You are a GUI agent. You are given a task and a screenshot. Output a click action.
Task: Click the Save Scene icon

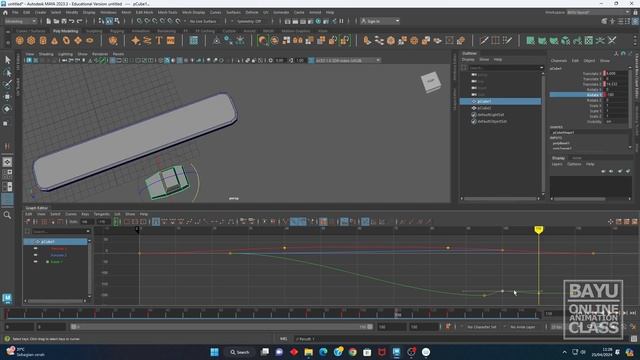[x=64, y=21]
